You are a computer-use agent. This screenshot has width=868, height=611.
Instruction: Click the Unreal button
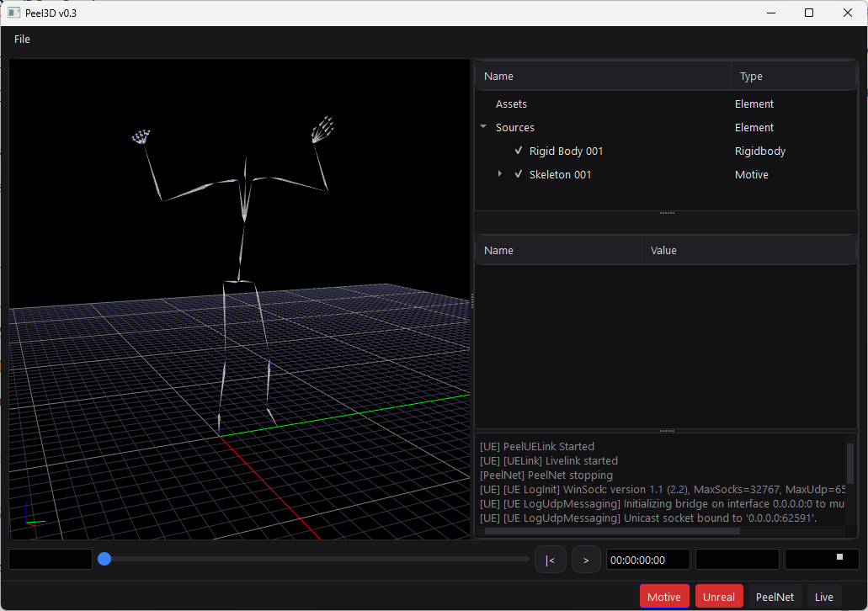718,597
